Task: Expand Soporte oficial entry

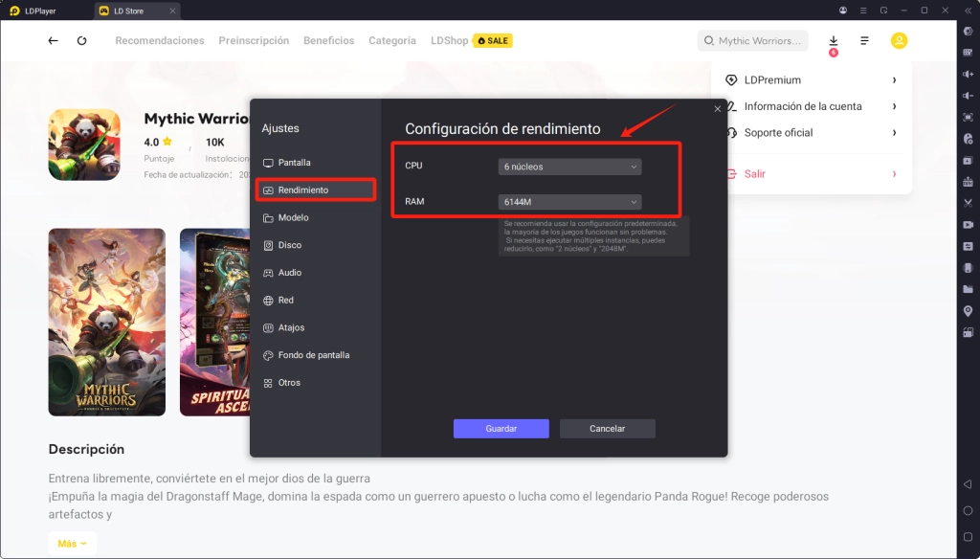Action: click(x=811, y=132)
